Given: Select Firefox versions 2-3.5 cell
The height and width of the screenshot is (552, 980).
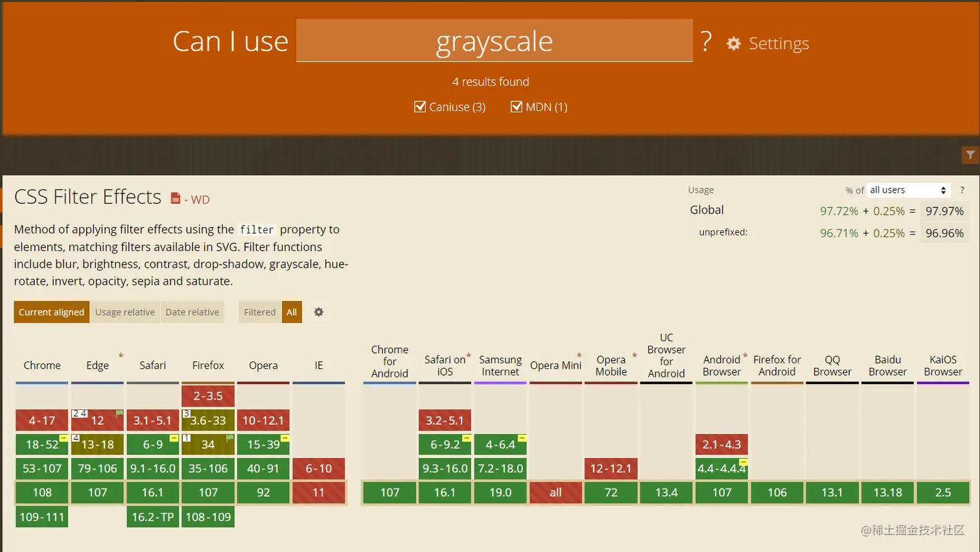Looking at the screenshot, I should (x=208, y=396).
